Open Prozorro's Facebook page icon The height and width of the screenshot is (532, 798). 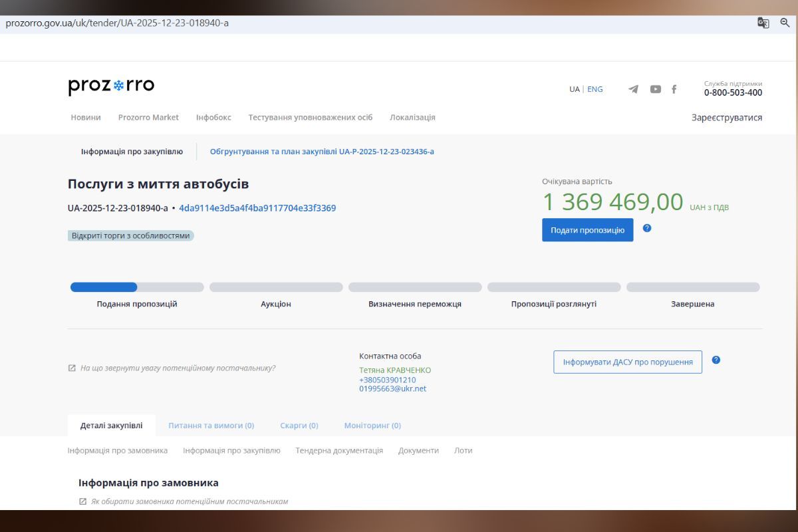click(674, 88)
